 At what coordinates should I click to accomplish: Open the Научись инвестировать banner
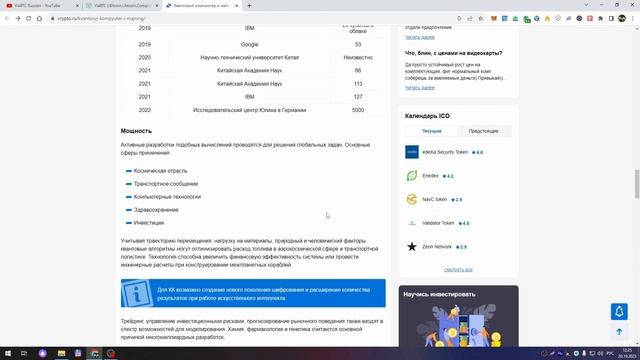pyautogui.click(x=458, y=316)
